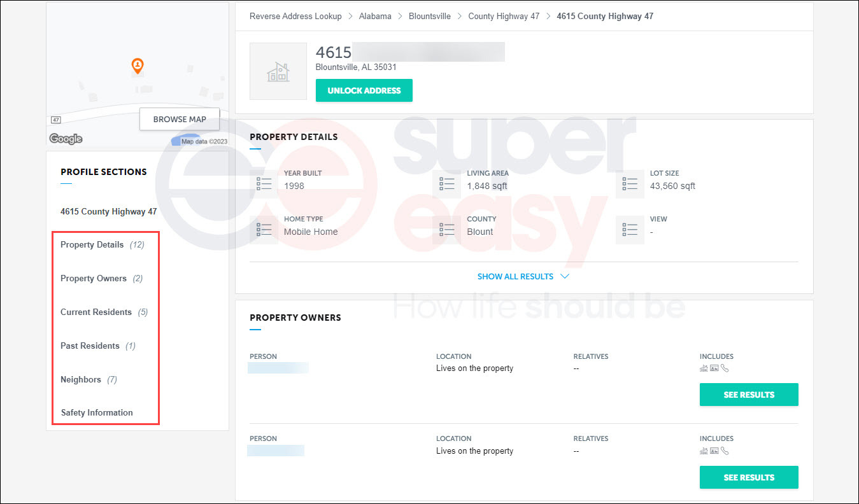
Task: Click See Results for the second owner
Action: pos(749,477)
